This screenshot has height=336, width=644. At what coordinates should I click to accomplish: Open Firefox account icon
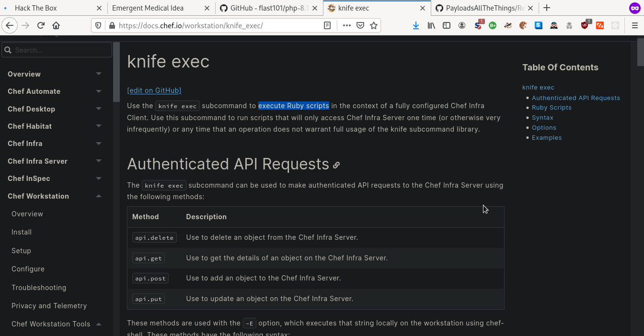click(462, 25)
